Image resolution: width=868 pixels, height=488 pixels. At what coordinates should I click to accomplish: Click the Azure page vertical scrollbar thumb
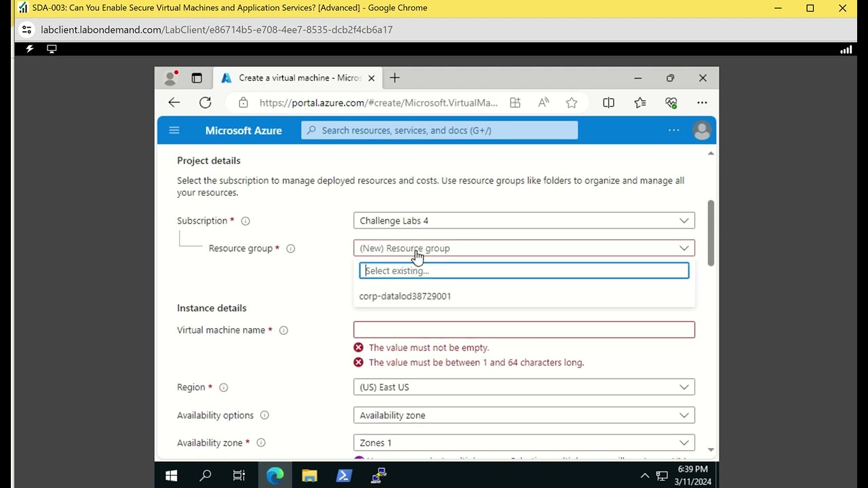point(711,232)
